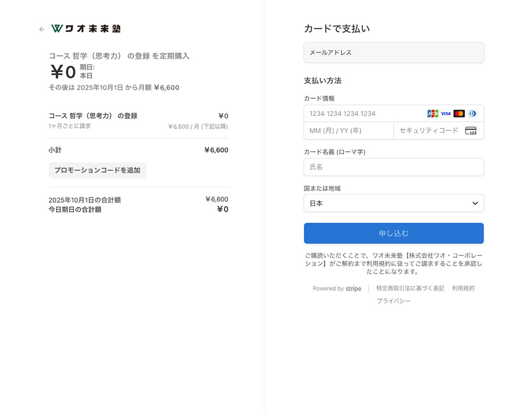Click the ワオ未来塾 logo
This screenshot has width=532, height=414.
pyautogui.click(x=86, y=28)
